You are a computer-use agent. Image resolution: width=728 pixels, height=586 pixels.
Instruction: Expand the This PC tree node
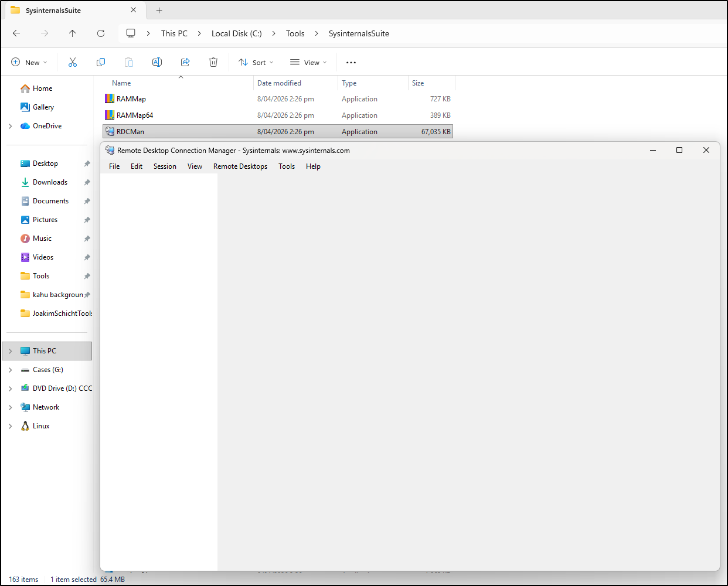click(10, 351)
